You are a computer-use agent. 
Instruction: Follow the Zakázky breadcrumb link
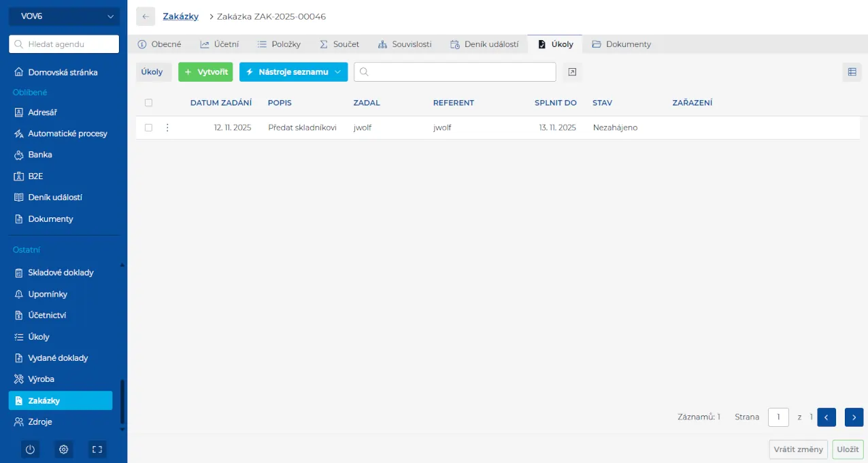pyautogui.click(x=180, y=16)
